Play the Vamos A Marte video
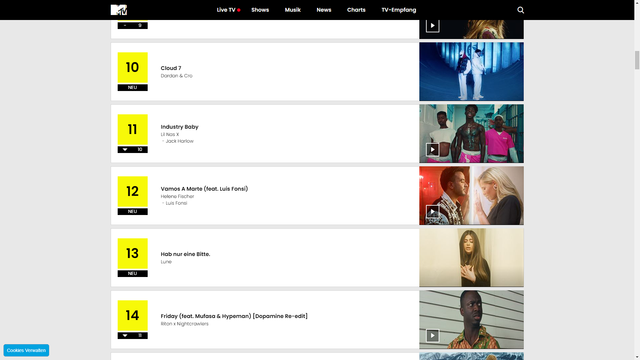Image resolution: width=640 pixels, height=360 pixels. click(432, 211)
